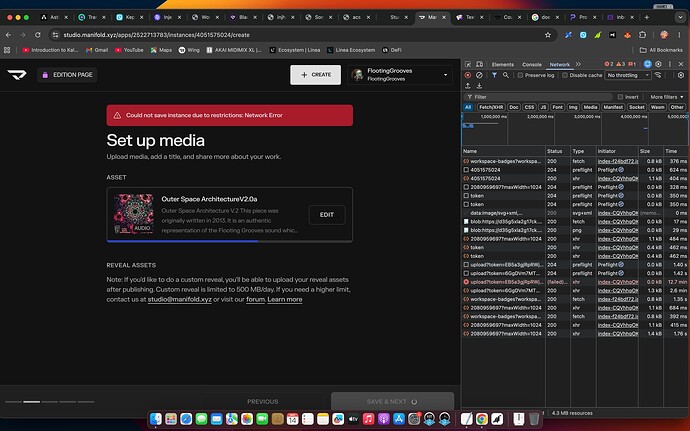The width and height of the screenshot is (690, 431).
Task: Toggle the CSS filter chip
Action: [529, 107]
